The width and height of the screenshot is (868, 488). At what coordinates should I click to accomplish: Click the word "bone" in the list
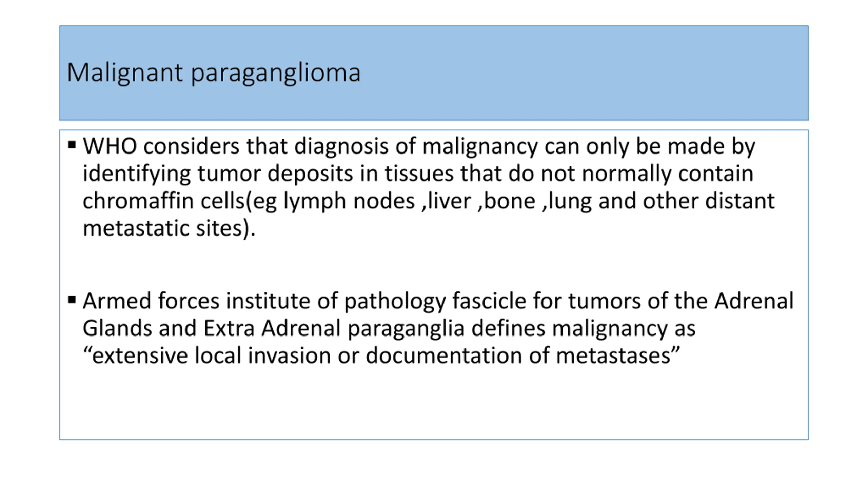click(x=510, y=201)
